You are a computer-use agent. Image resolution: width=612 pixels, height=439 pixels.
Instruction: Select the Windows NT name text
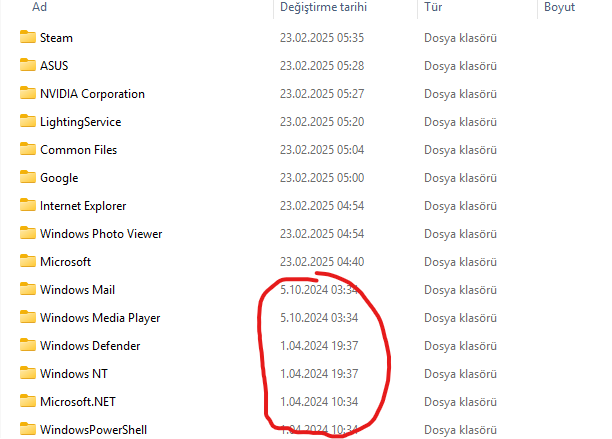coord(74,374)
